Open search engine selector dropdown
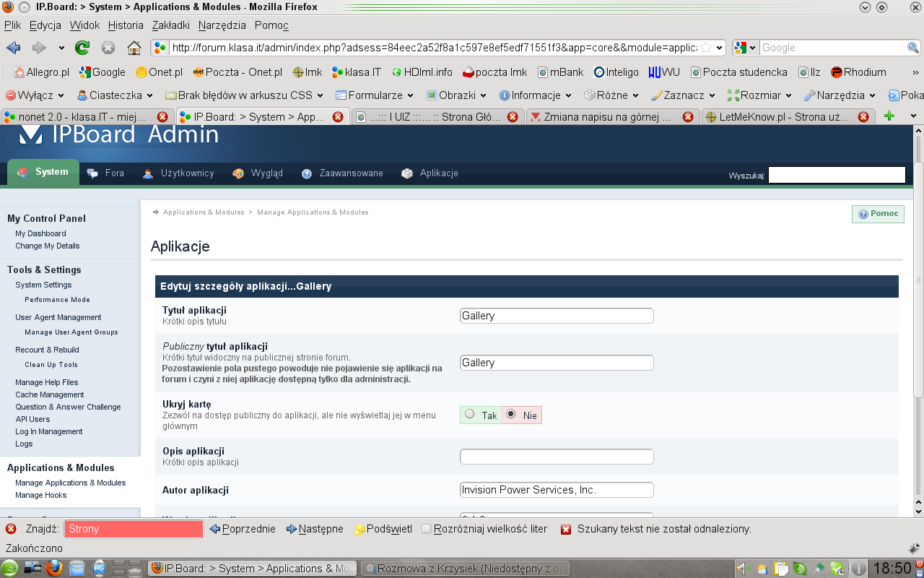 745,48
